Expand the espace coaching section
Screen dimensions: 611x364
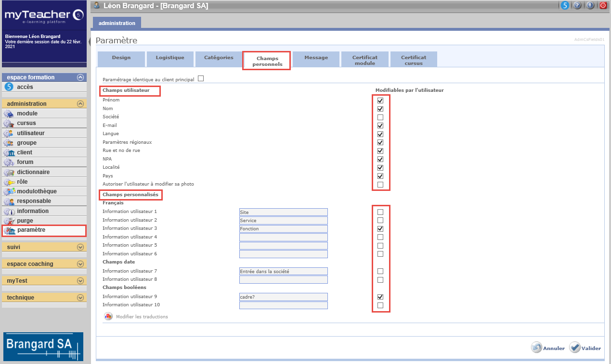pos(80,264)
